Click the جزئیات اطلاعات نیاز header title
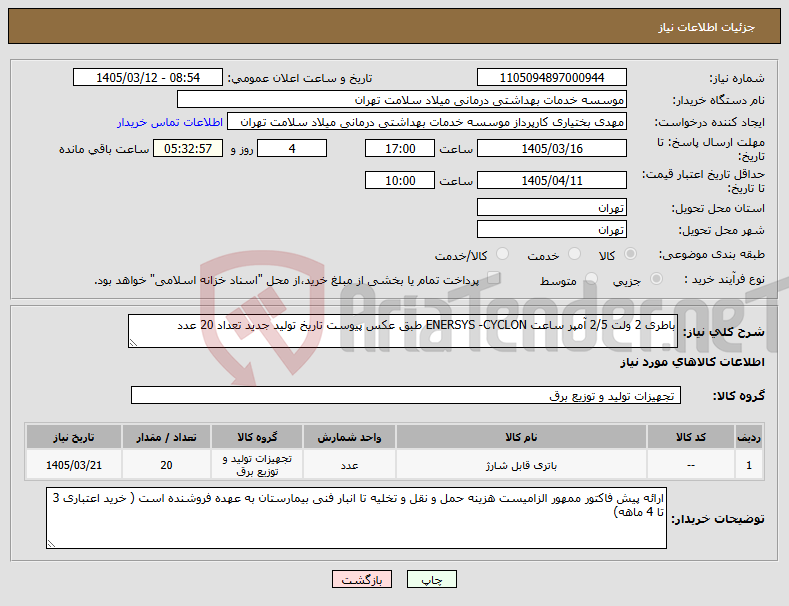This screenshot has width=789, height=606. [706, 27]
